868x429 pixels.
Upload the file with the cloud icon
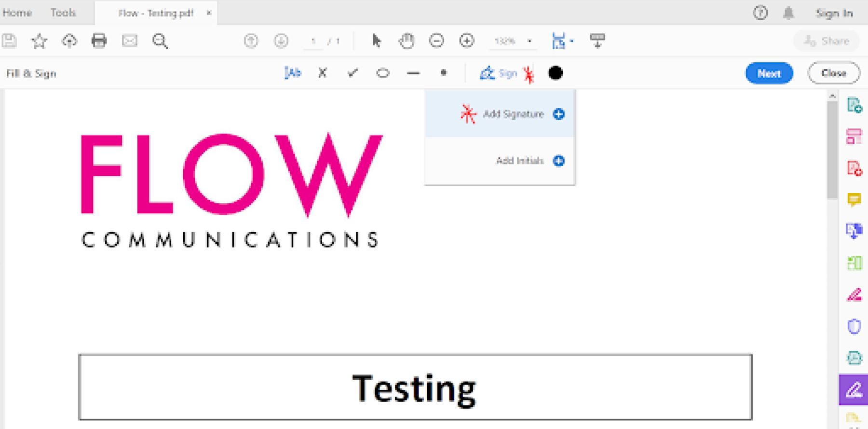69,41
